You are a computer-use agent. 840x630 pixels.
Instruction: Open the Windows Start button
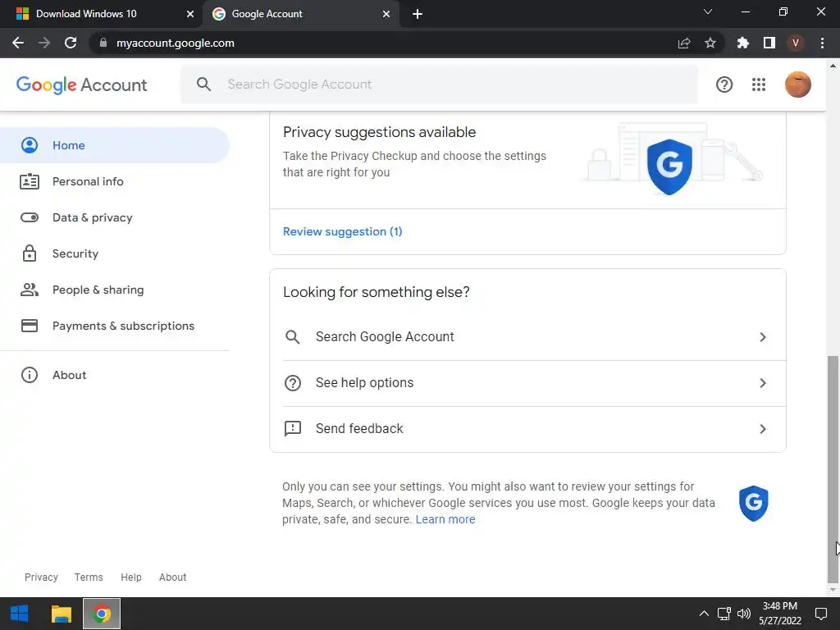click(20, 614)
